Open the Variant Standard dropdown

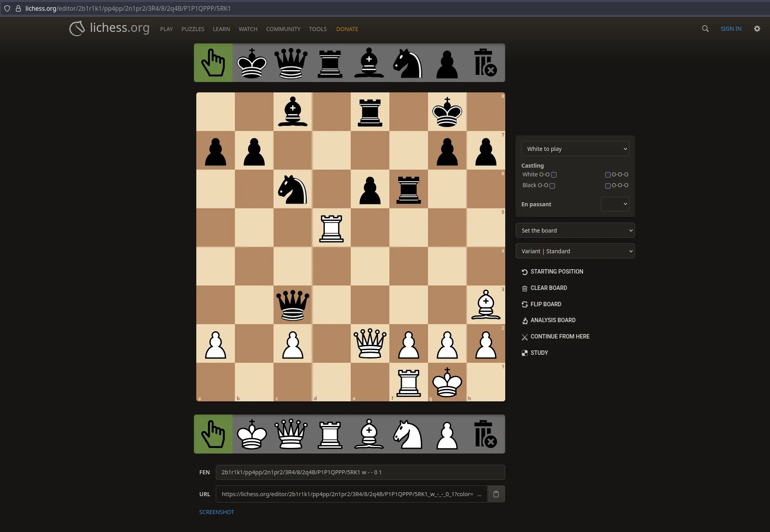[x=575, y=251]
